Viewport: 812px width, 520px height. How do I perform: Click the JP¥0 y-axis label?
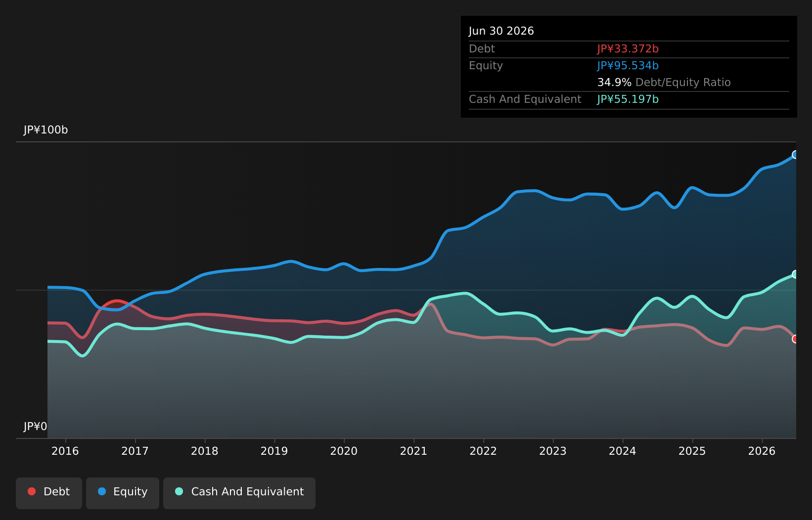(x=36, y=427)
